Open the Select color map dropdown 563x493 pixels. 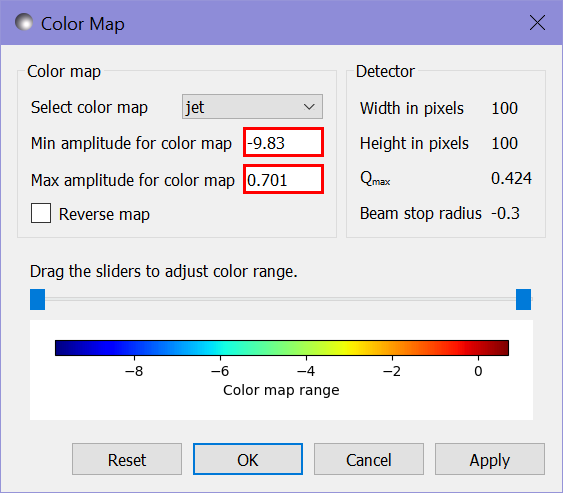point(252,107)
